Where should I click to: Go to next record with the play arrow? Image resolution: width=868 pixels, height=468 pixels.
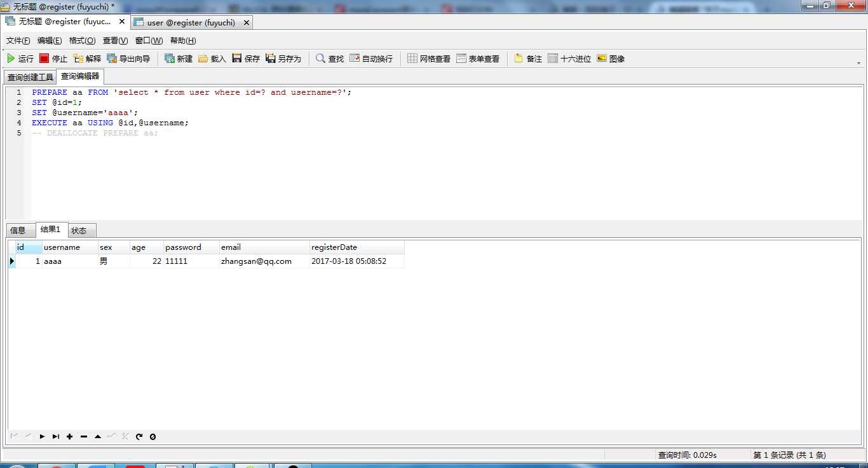[x=43, y=437]
